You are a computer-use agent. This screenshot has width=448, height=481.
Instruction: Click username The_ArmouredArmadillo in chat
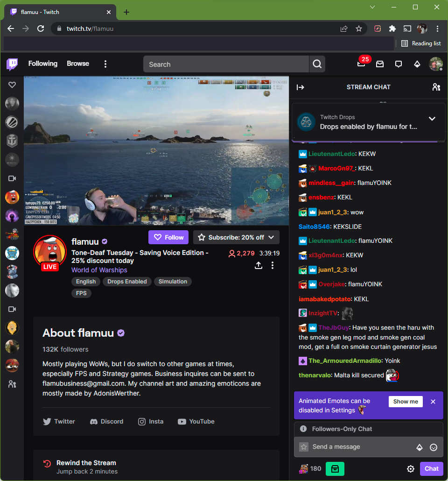345,361
